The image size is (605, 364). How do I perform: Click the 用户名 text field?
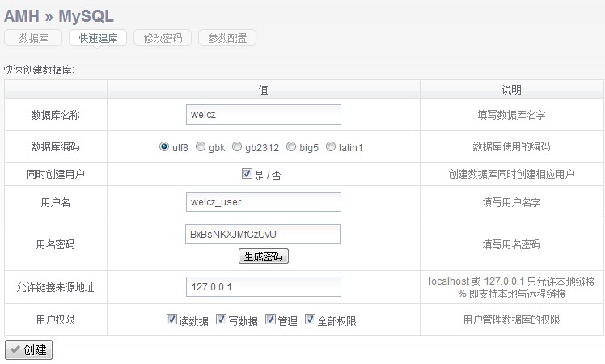click(x=263, y=201)
